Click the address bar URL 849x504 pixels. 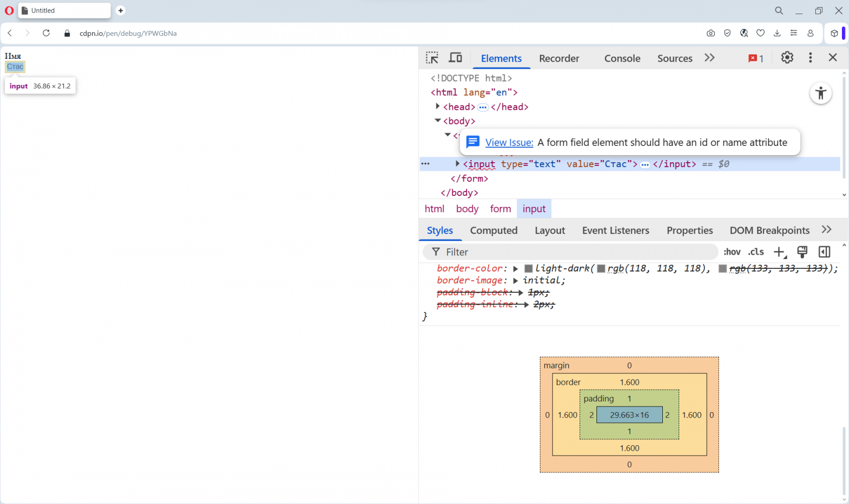click(128, 33)
